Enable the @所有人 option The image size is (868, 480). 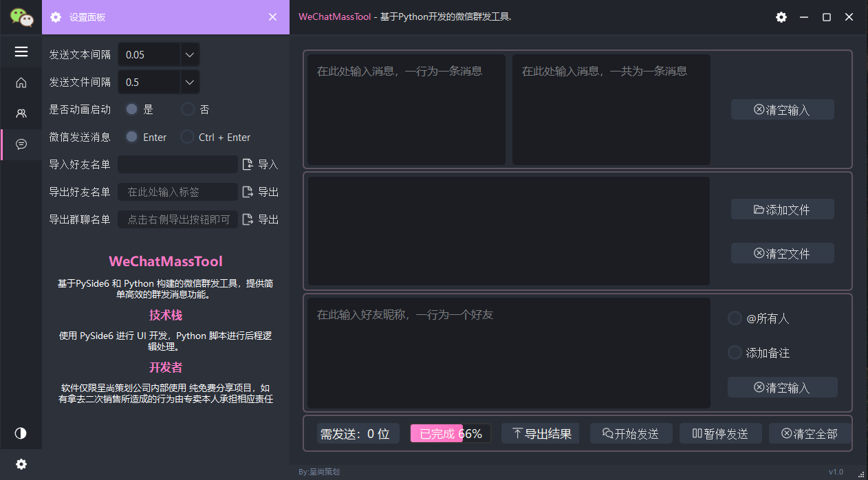coord(735,318)
